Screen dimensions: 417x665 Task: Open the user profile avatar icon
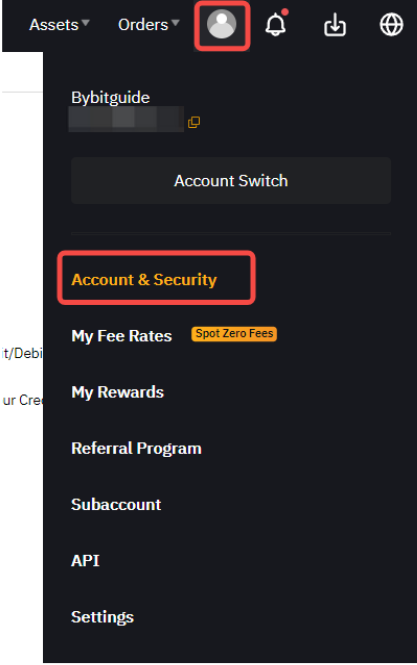[x=221, y=24]
